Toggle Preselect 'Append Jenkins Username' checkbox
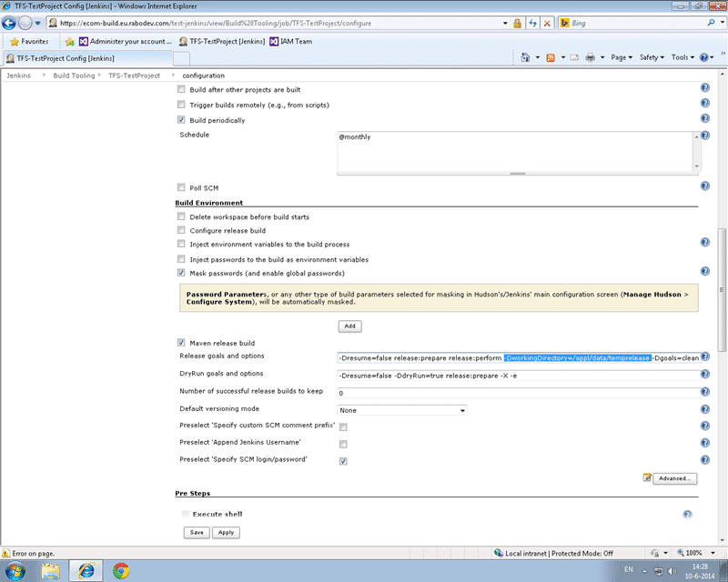Screen dimensions: 728x582 pyautogui.click(x=343, y=444)
